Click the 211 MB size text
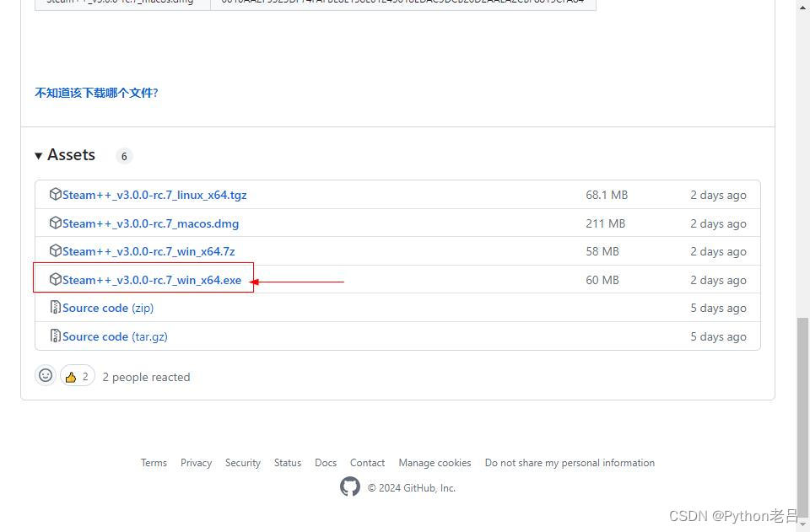Screen dimensions: 810x532 [606, 223]
